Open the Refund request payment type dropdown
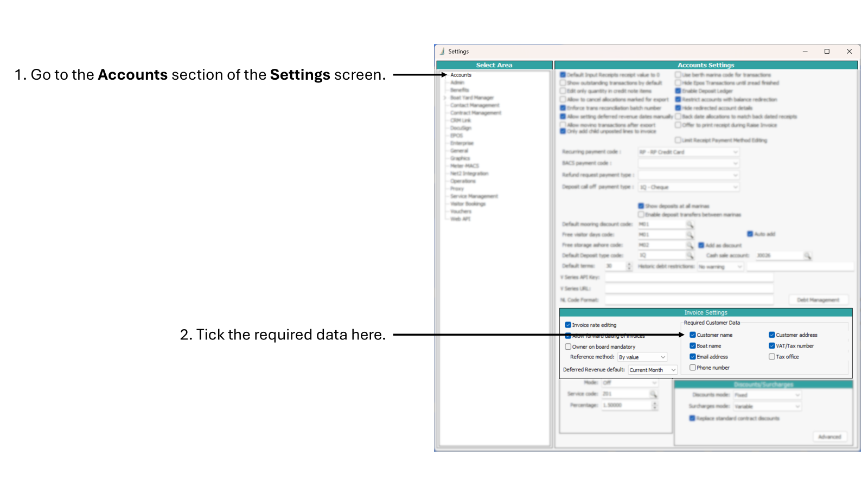868x488 pixels. (x=689, y=175)
